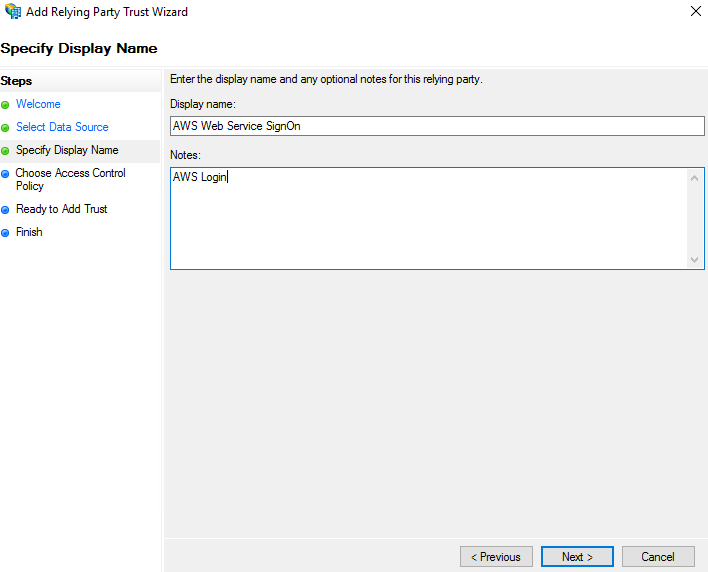Select the Finish step label

pyautogui.click(x=29, y=232)
